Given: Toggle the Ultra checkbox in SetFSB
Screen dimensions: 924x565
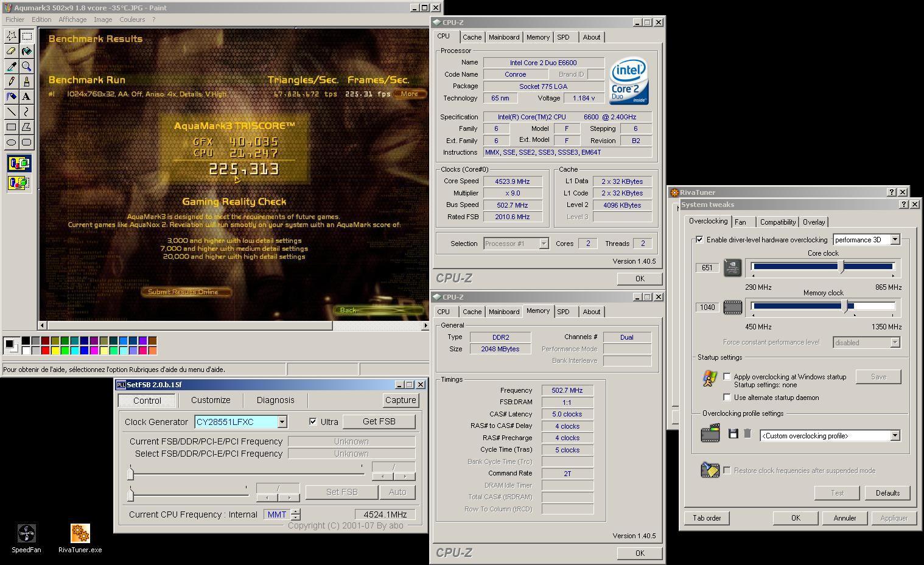Looking at the screenshot, I should pos(313,421).
